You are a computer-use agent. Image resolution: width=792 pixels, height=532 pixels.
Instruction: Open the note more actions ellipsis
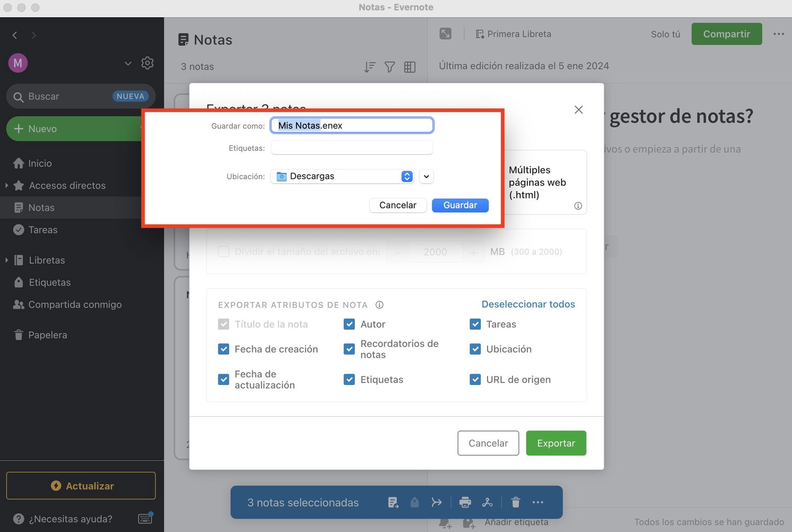(779, 34)
